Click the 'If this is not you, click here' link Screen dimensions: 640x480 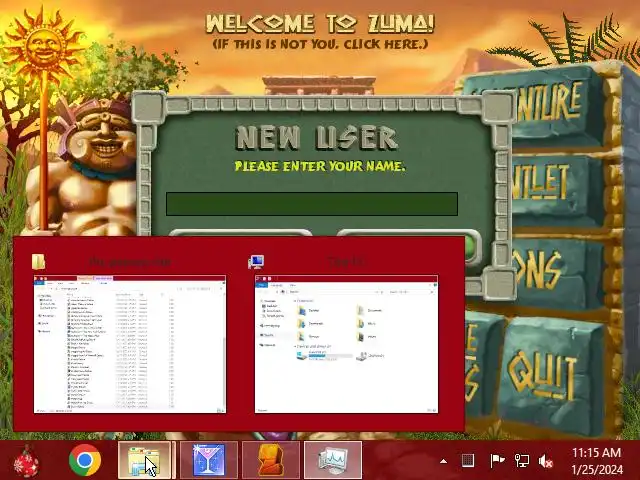(x=320, y=44)
